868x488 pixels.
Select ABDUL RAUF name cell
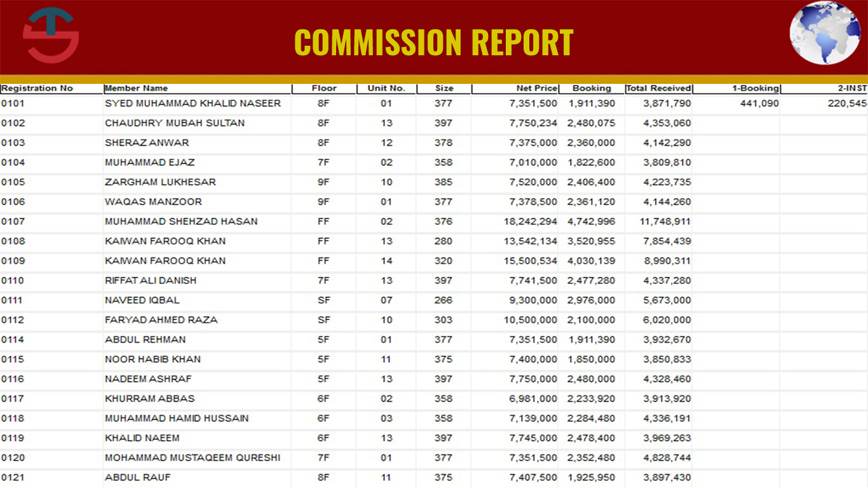138,477
